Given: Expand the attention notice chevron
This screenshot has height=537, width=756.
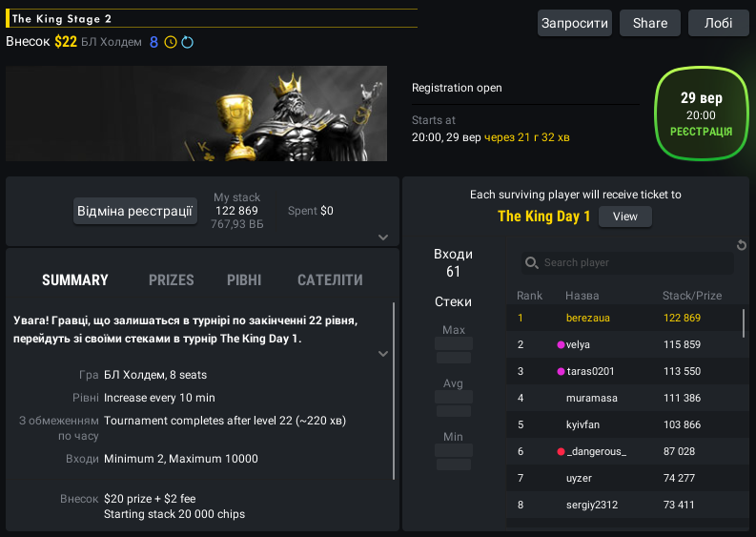Looking at the screenshot, I should click(383, 354).
